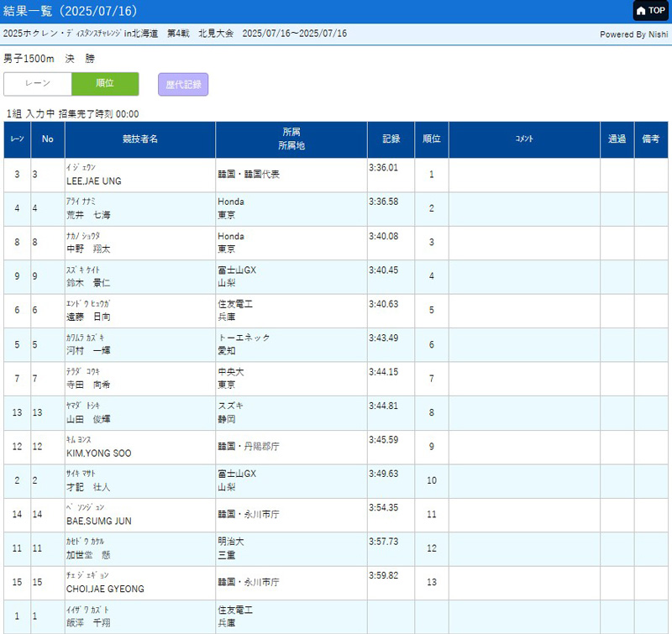Screen dimensions: 672x634
Task: Click the record 3:59.82
Action: tap(384, 575)
